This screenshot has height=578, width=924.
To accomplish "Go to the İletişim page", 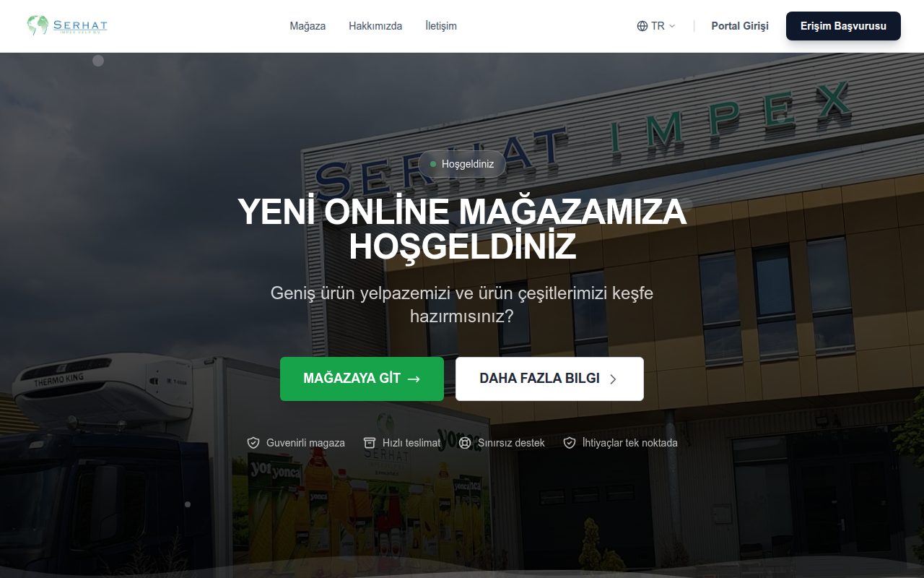I will click(441, 26).
